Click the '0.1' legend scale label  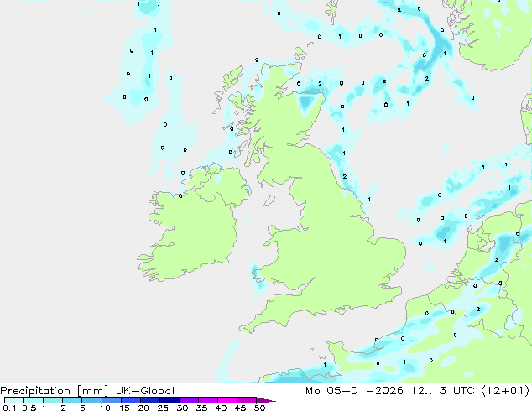(9, 408)
